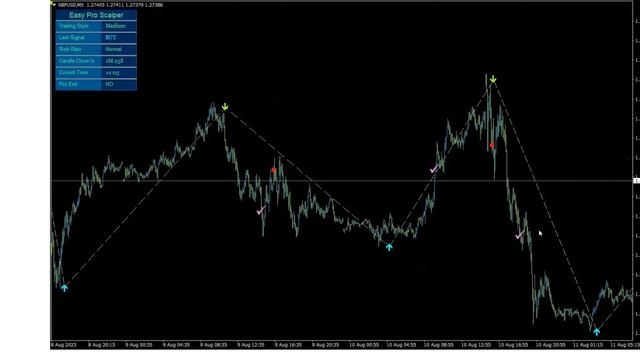
Task: Click the last cyan buy arrow at lowest low
Action: 597,331
